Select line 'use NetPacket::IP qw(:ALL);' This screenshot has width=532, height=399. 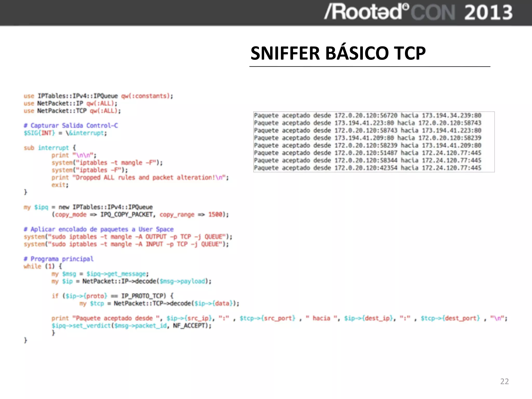(x=71, y=103)
